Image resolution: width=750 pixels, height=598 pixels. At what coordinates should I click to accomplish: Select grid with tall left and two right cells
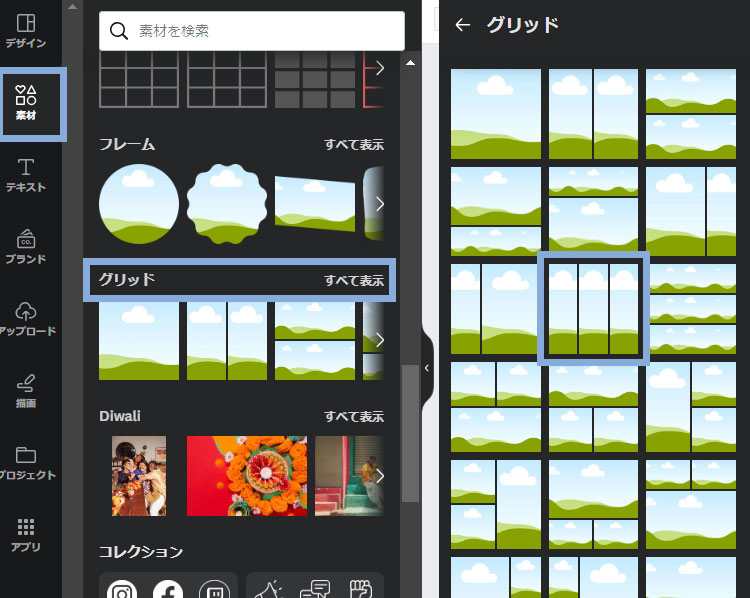pyautogui.click(x=691, y=407)
